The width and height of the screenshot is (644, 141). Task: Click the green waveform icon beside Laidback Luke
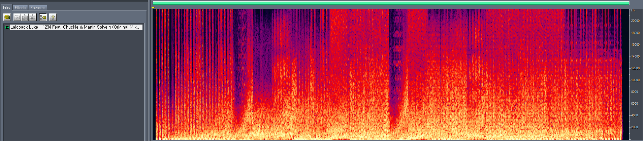pyautogui.click(x=7, y=27)
